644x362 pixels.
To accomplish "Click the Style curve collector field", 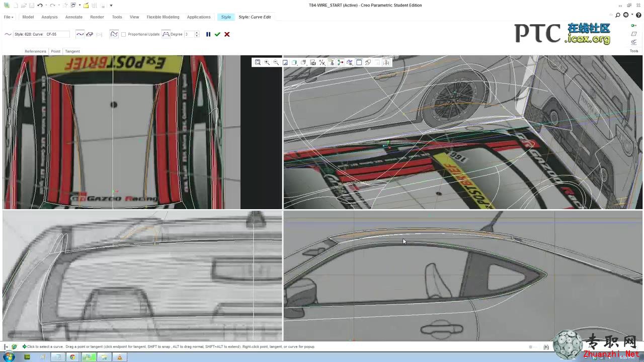I will (x=42, y=34).
